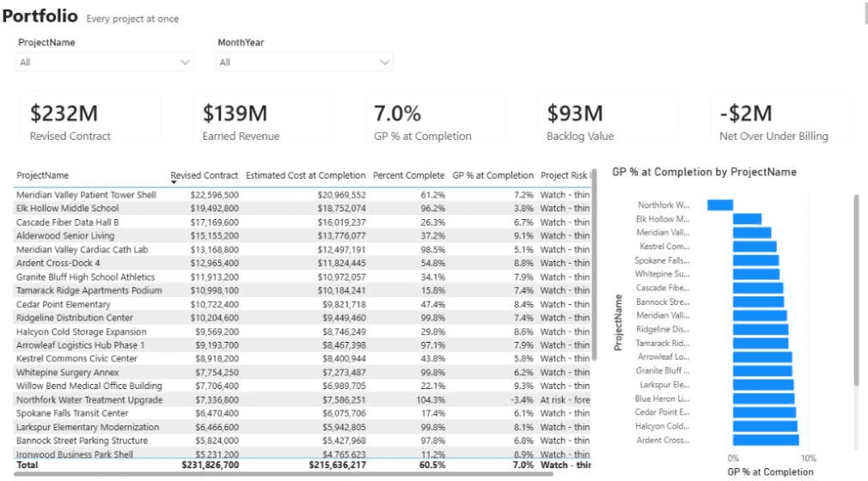Click the 104.3% percent complete value
868x481 pixels.
point(431,399)
